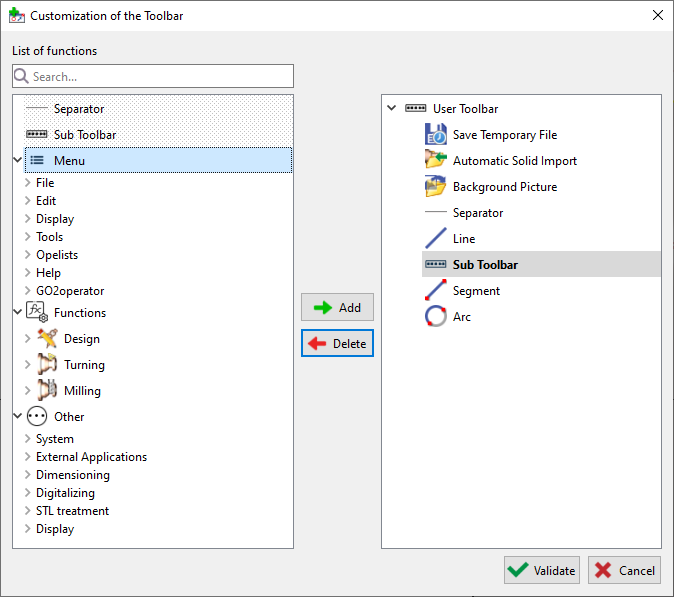Expand the Dimensioning tree branch
The width and height of the screenshot is (674, 597).
pos(27,475)
